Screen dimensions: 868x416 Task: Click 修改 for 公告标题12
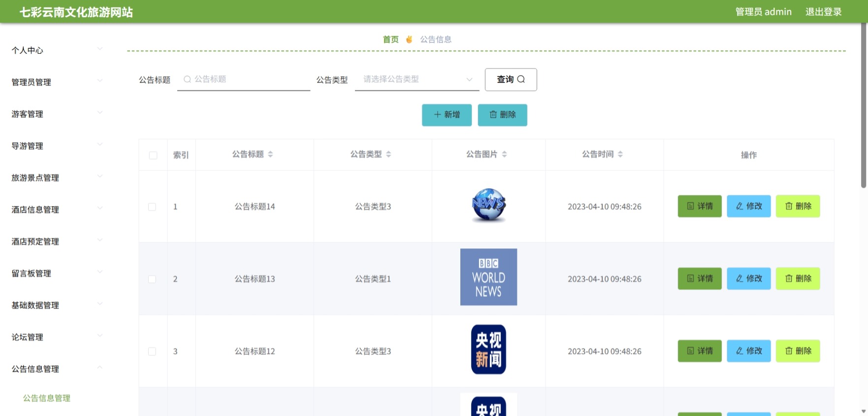[749, 351]
